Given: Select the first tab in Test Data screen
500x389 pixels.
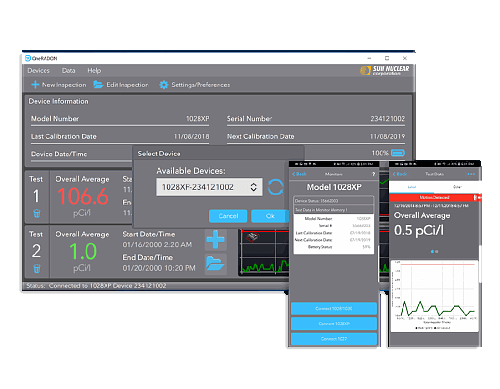Looking at the screenshot, I should point(412,187).
